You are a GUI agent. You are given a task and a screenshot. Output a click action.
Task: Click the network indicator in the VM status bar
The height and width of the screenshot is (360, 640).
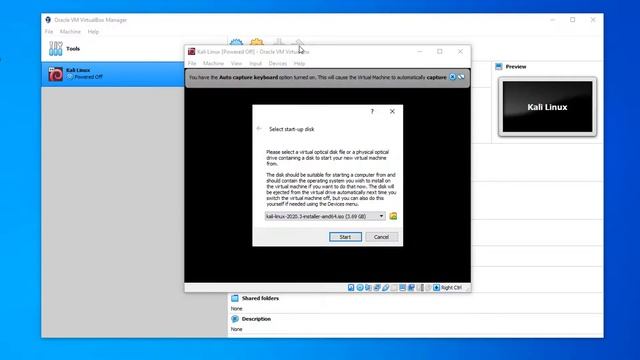(377, 287)
